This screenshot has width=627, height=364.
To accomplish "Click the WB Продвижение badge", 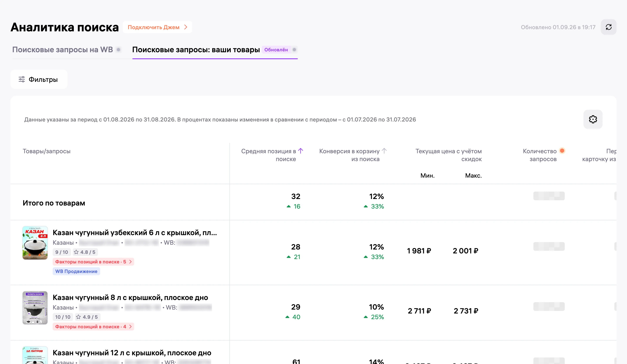I will pos(76,271).
